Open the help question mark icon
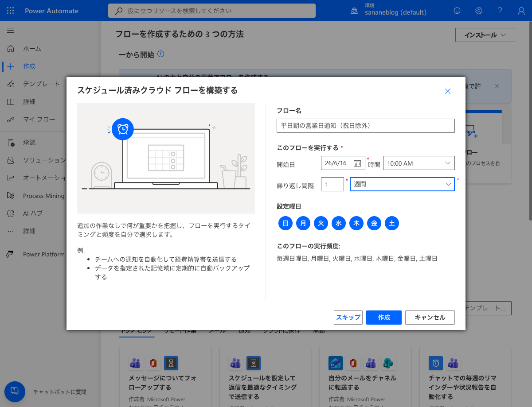The width and height of the screenshot is (532, 407). coord(500,11)
